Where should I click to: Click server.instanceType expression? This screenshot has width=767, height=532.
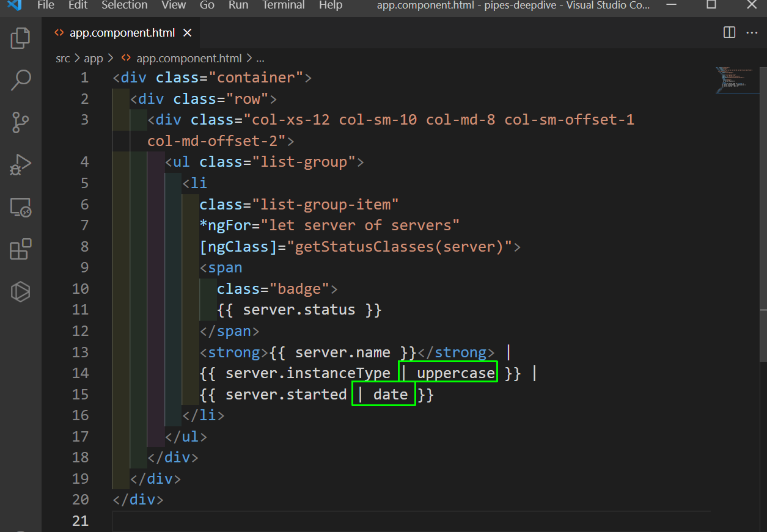(x=308, y=373)
